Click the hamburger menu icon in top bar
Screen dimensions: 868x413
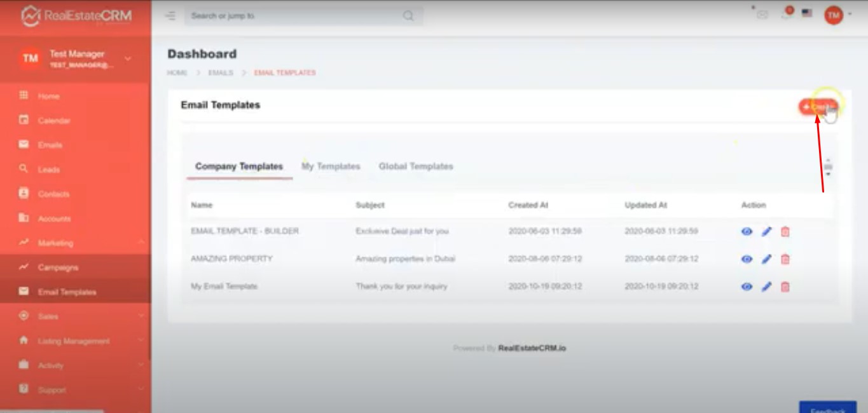click(x=170, y=16)
